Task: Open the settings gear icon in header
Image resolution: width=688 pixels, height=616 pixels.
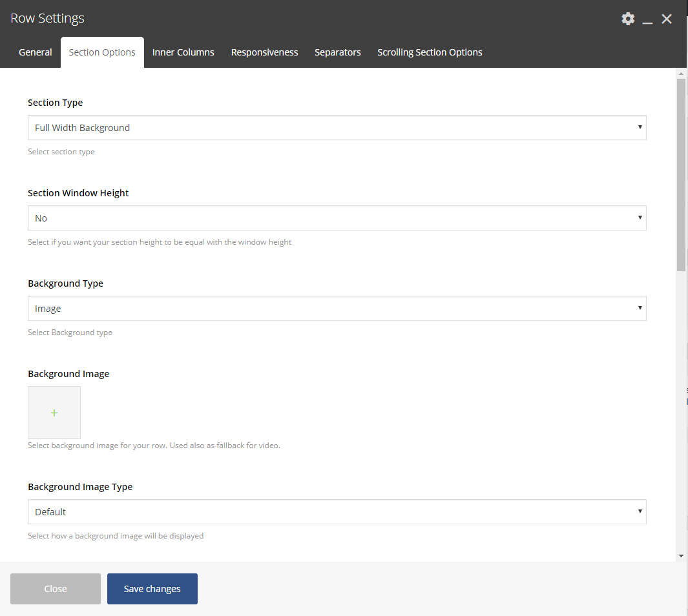Action: [x=628, y=19]
